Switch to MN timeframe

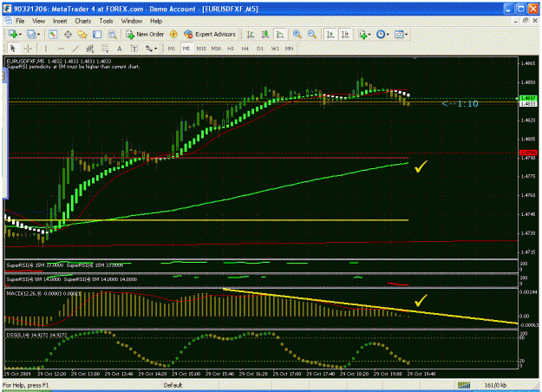289,49
